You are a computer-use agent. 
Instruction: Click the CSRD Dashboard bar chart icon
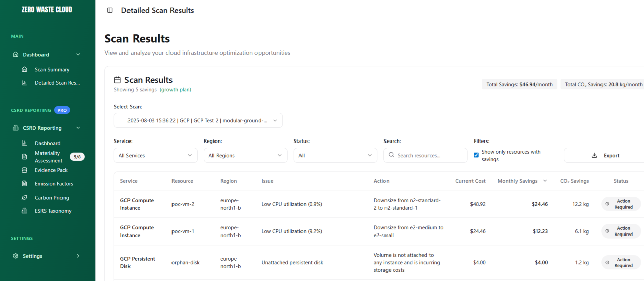coord(24,143)
